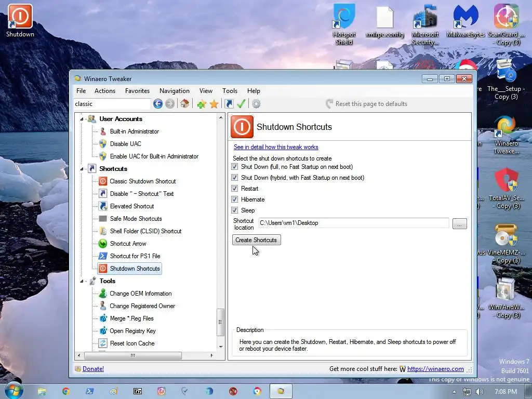Click the browse (...) location button

click(459, 223)
